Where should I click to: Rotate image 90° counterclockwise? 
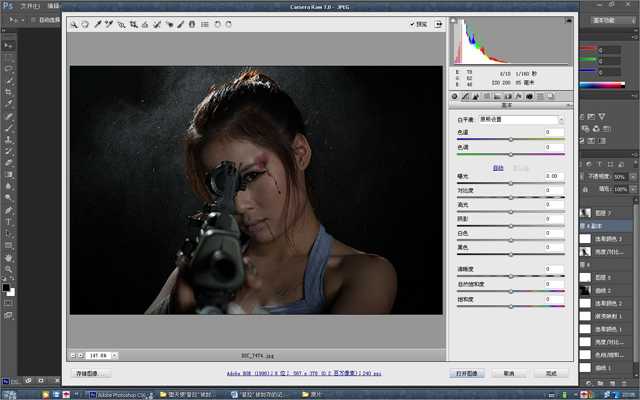pyautogui.click(x=219, y=23)
